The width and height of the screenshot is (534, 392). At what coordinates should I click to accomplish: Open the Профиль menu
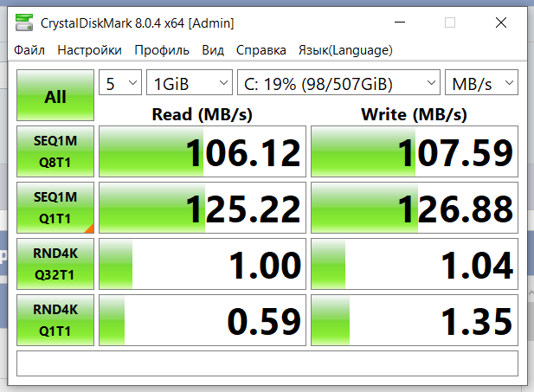[162, 50]
